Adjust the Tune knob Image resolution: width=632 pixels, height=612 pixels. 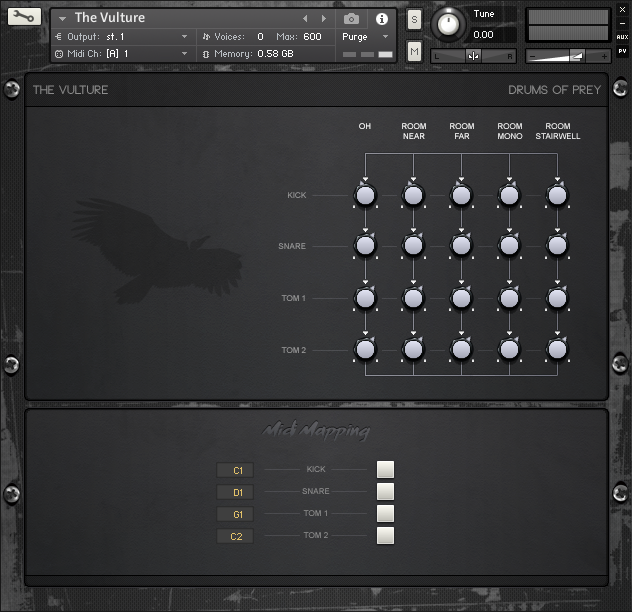pos(450,23)
